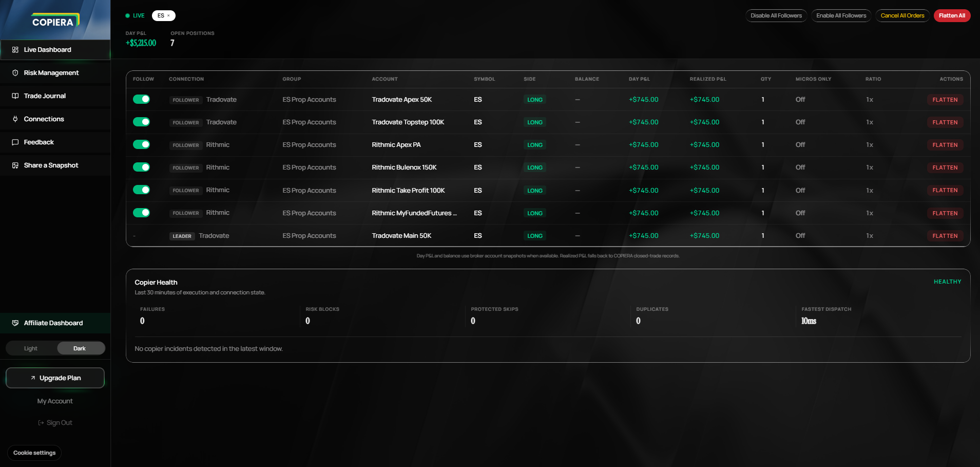The image size is (980, 467).
Task: Click the Live Dashboard grid icon
Action: [x=15, y=50]
